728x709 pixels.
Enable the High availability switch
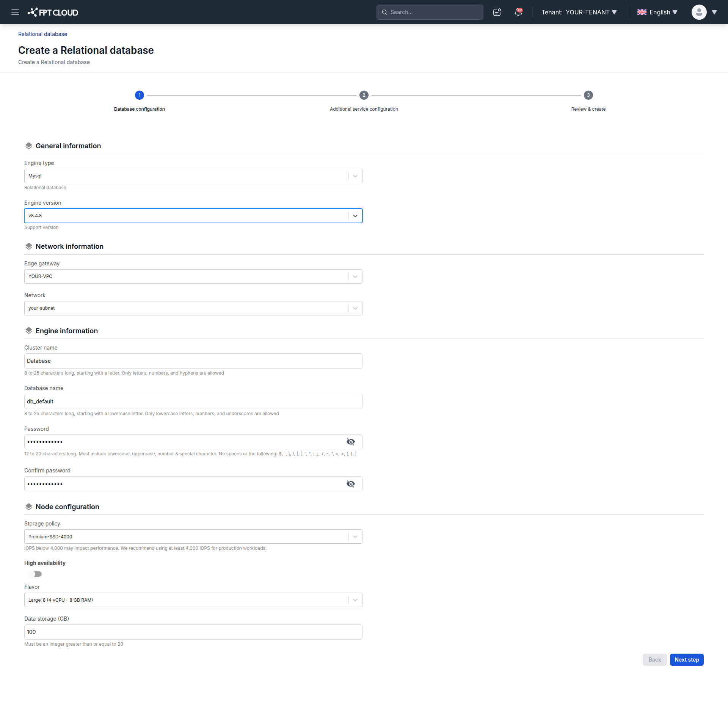(x=35, y=574)
